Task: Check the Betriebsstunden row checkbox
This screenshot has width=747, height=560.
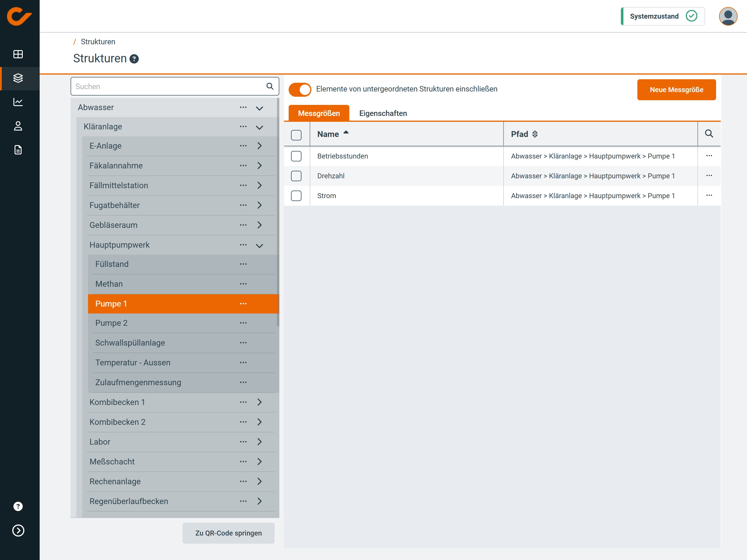Action: pyautogui.click(x=296, y=156)
